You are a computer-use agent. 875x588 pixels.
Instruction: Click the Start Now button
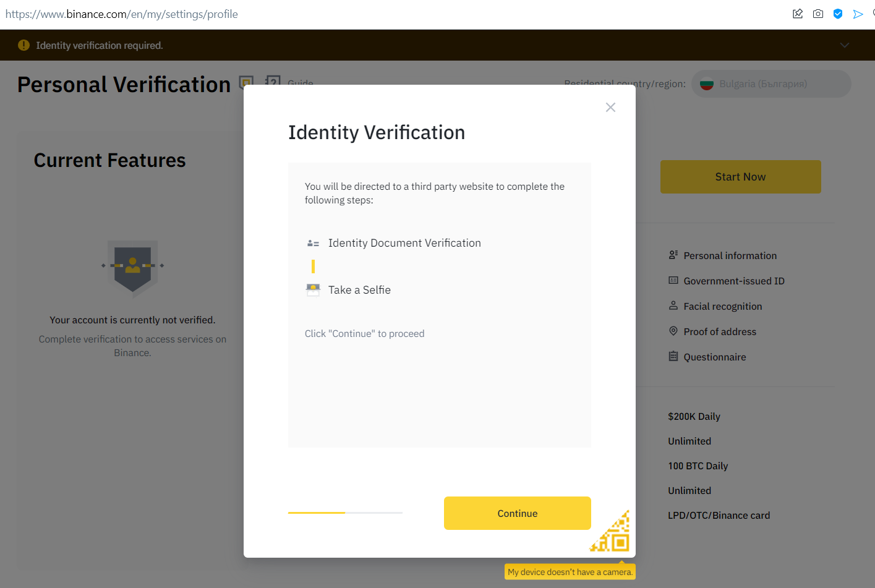[x=740, y=177]
